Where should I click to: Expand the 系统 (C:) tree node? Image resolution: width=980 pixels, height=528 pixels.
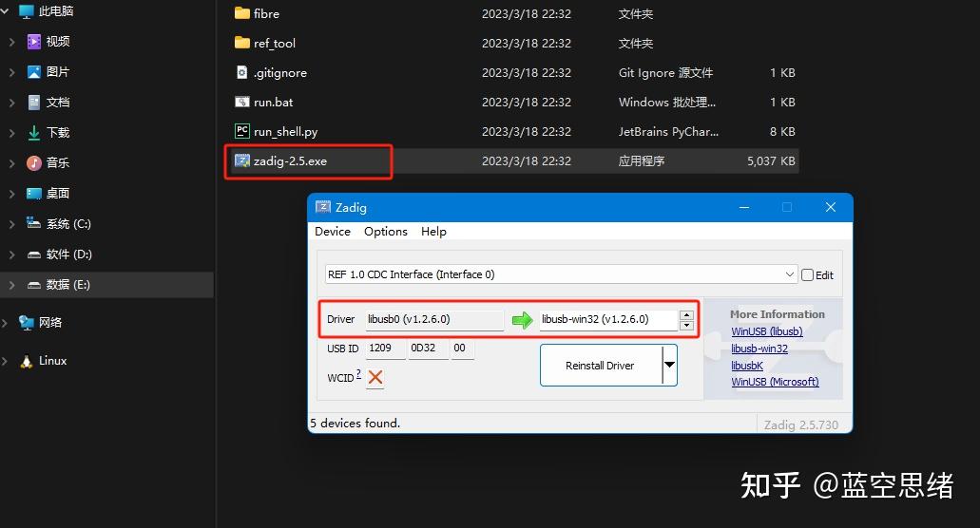(11, 224)
